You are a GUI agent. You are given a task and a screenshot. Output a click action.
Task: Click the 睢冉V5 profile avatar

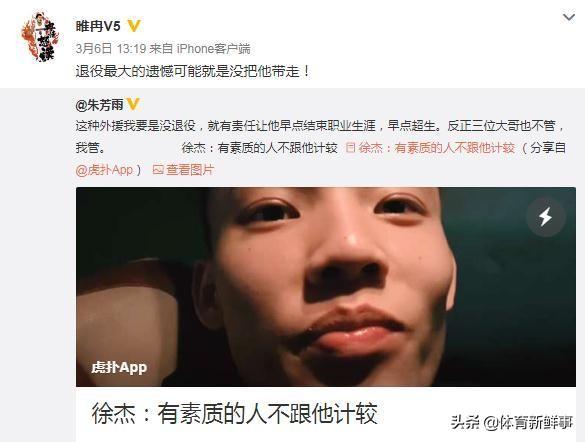click(x=40, y=37)
